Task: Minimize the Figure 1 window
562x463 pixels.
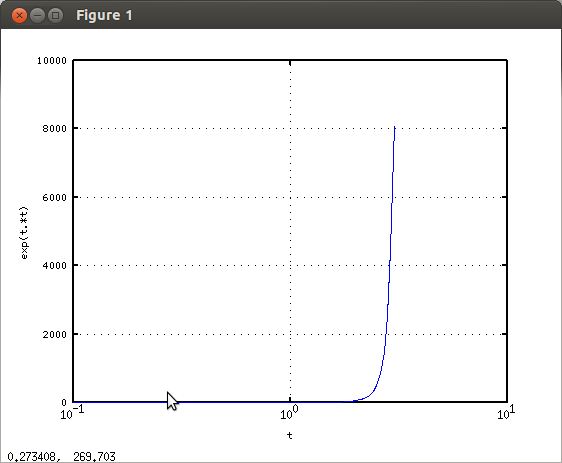Action: point(37,15)
